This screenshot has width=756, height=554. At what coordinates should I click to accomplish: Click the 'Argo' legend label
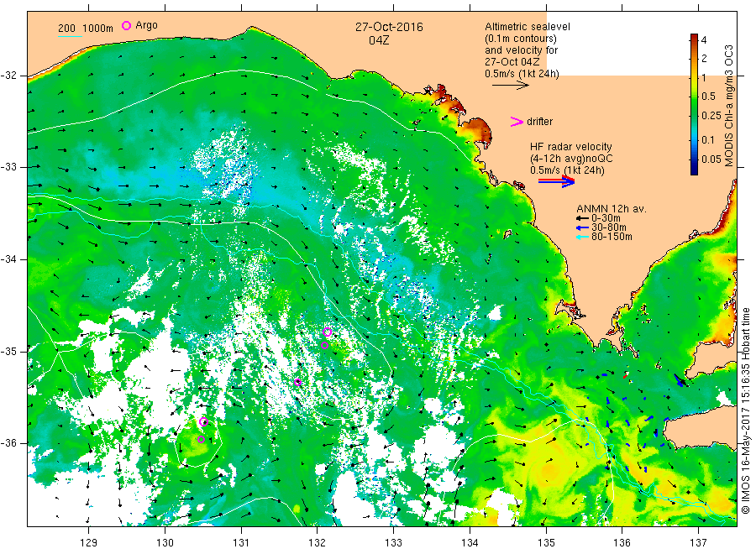coord(146,25)
